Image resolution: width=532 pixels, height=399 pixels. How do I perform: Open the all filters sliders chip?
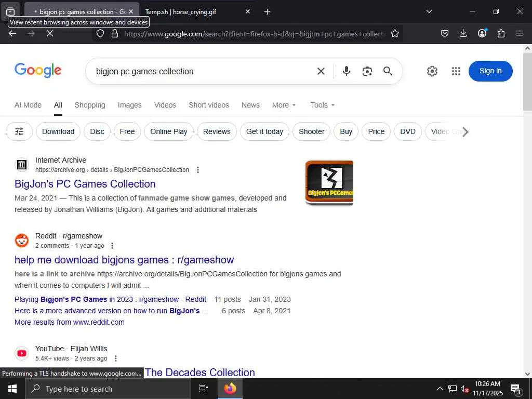click(19, 131)
